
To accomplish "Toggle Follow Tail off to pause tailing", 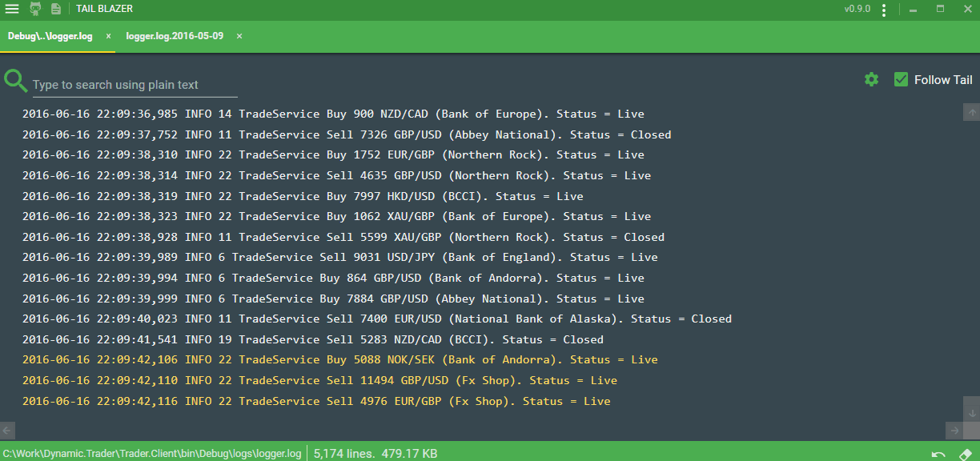I will click(x=902, y=79).
